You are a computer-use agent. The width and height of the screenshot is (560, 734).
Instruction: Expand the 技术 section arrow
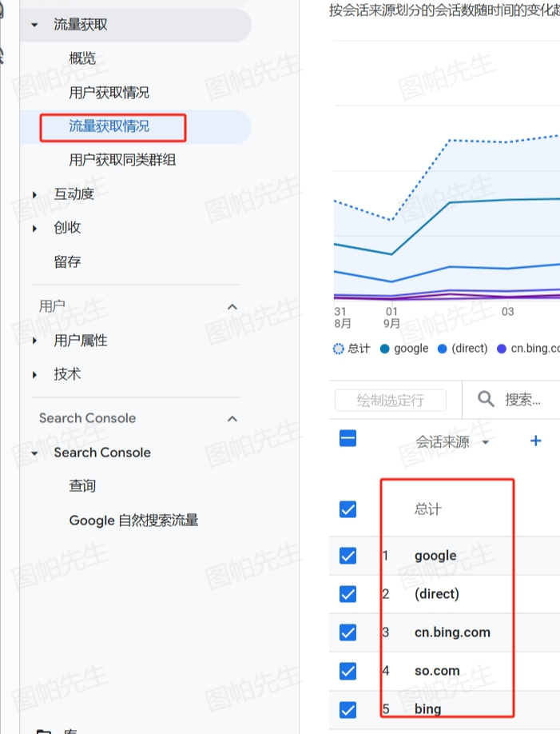(34, 374)
